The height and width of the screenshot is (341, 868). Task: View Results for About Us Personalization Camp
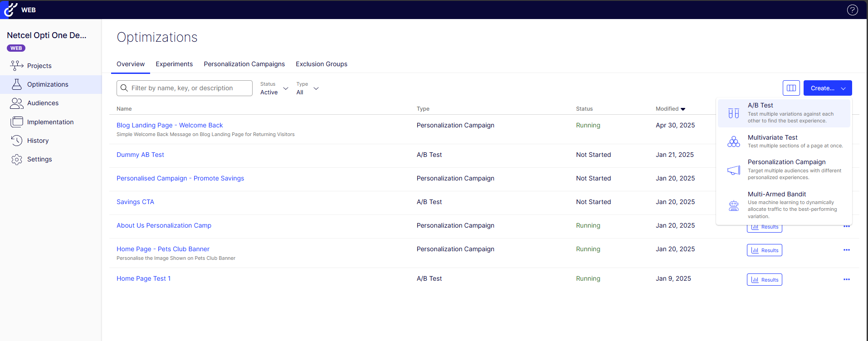coord(764,228)
